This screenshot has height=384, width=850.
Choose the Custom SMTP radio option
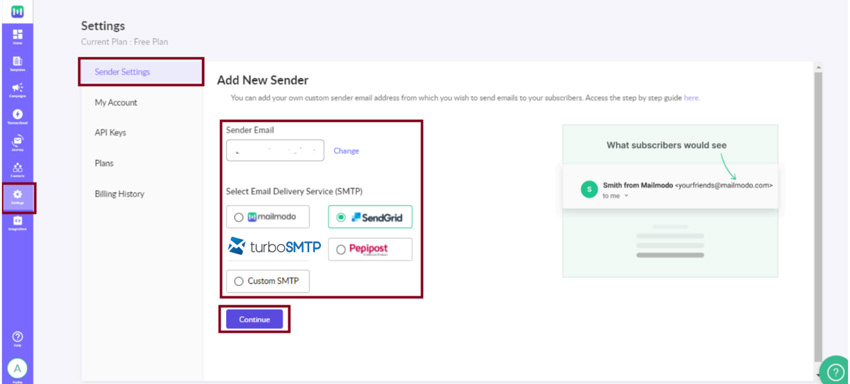(x=239, y=281)
